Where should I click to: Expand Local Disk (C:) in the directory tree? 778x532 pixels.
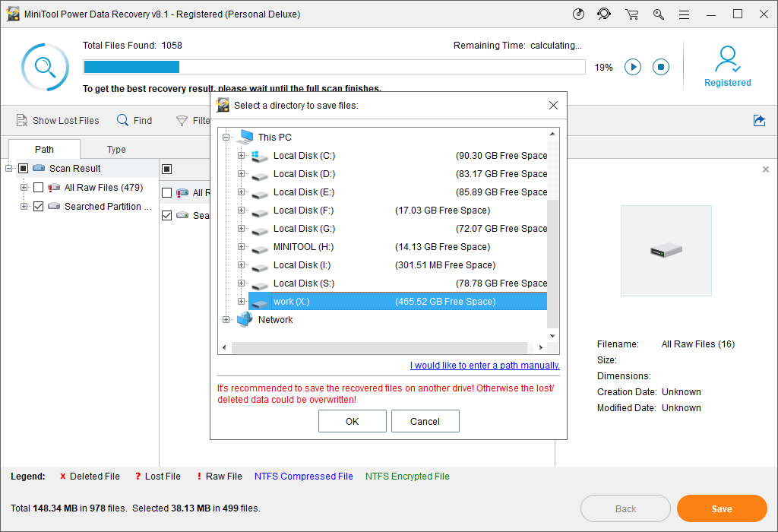click(241, 155)
